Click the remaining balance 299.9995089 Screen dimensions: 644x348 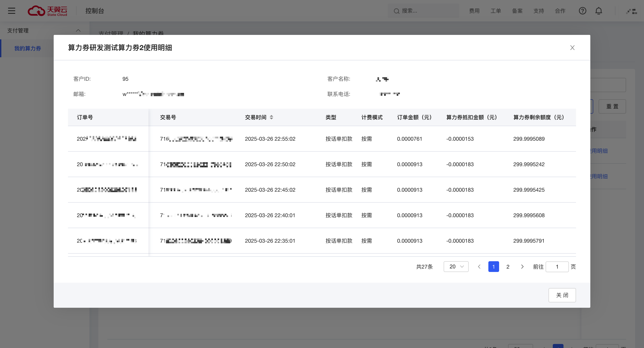click(529, 139)
